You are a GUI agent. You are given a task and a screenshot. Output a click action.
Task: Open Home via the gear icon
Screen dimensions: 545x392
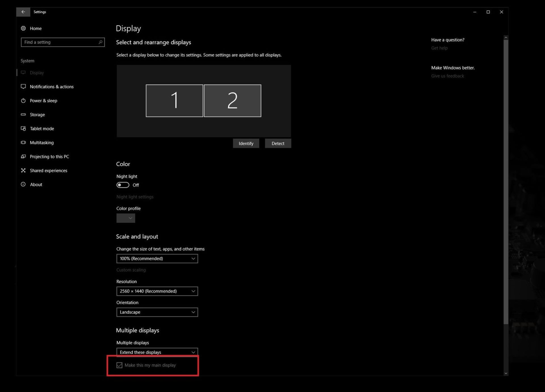click(23, 28)
